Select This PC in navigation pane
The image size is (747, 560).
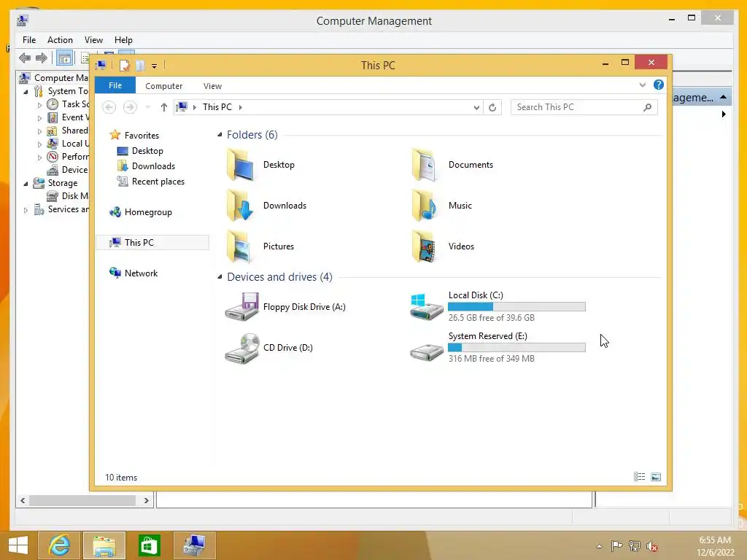click(152, 243)
